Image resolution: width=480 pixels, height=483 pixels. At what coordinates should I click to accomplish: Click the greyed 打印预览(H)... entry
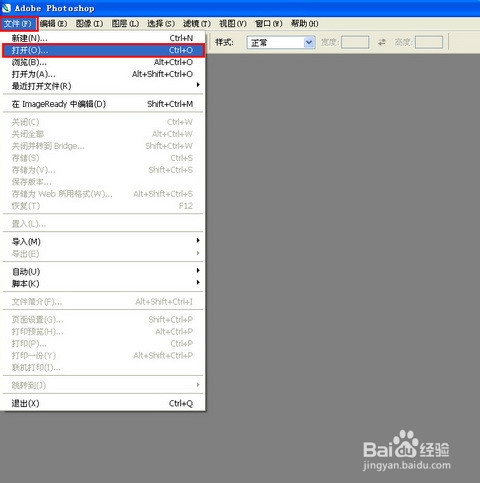pyautogui.click(x=103, y=332)
